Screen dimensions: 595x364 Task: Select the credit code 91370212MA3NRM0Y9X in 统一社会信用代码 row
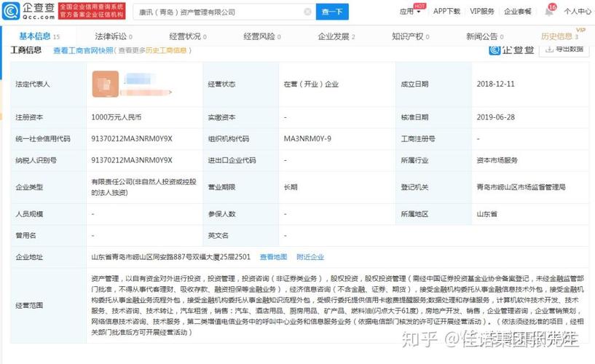click(x=132, y=139)
